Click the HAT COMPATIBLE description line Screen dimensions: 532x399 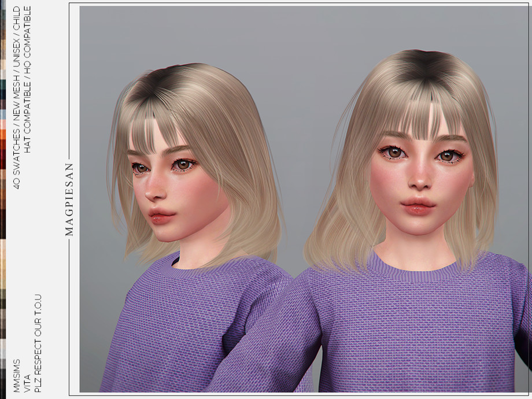click(27, 80)
